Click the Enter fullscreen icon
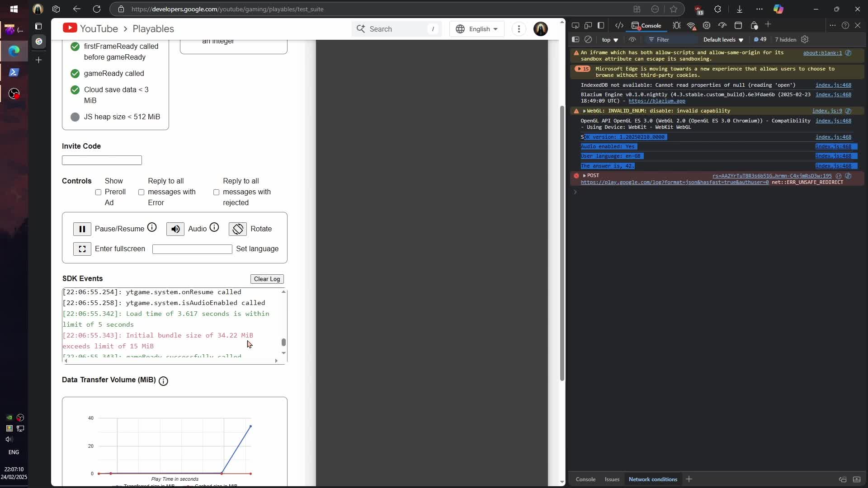 point(82,249)
